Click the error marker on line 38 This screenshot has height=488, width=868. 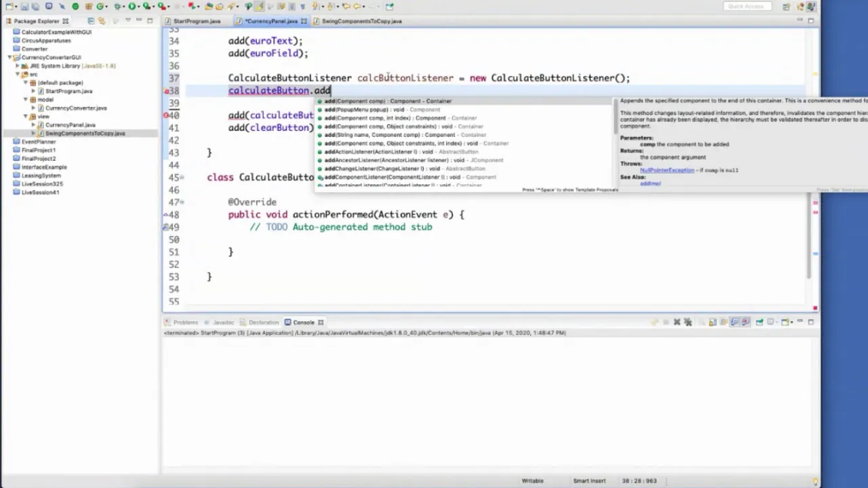tap(166, 91)
